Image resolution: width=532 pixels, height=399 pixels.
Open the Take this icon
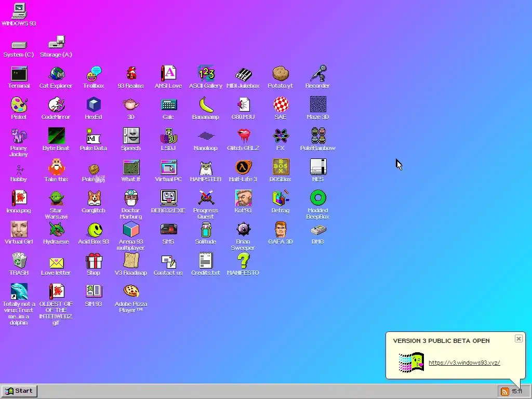tap(56, 167)
